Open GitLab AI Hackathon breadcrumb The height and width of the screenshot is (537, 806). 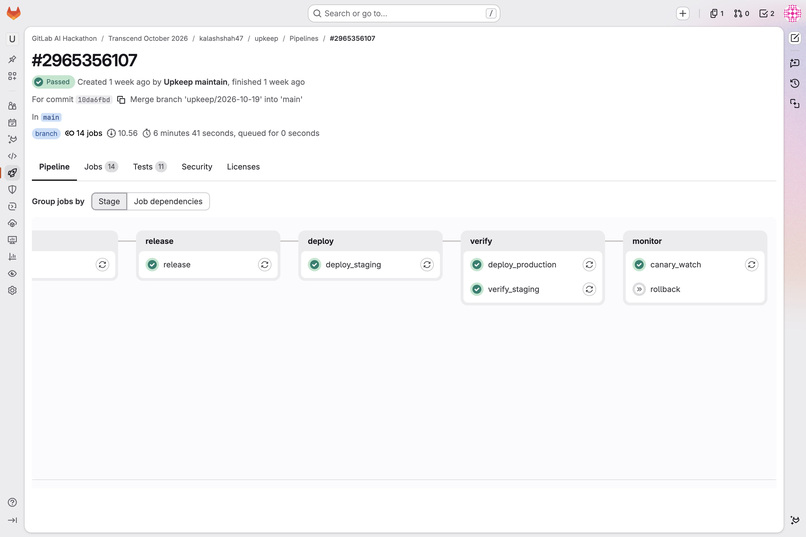tap(64, 39)
